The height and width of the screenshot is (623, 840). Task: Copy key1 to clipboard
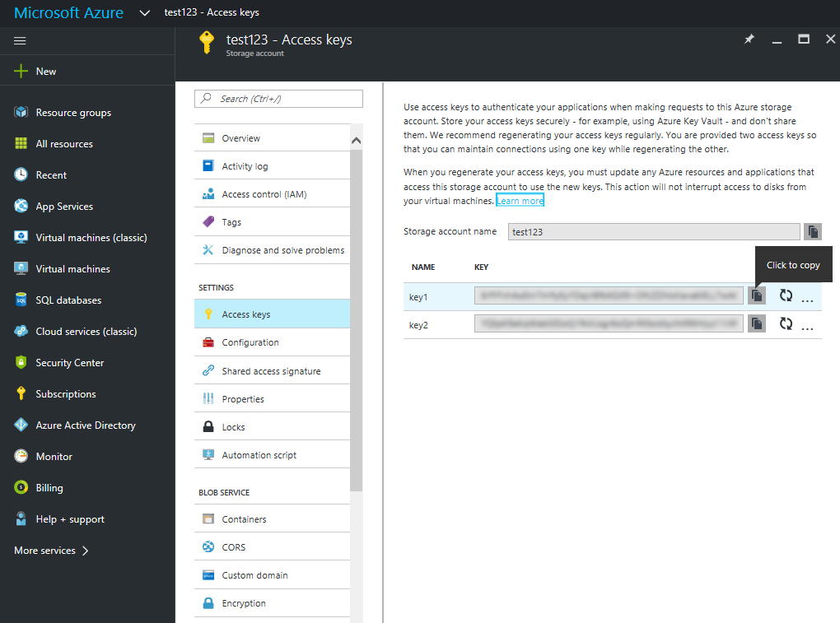(x=757, y=295)
